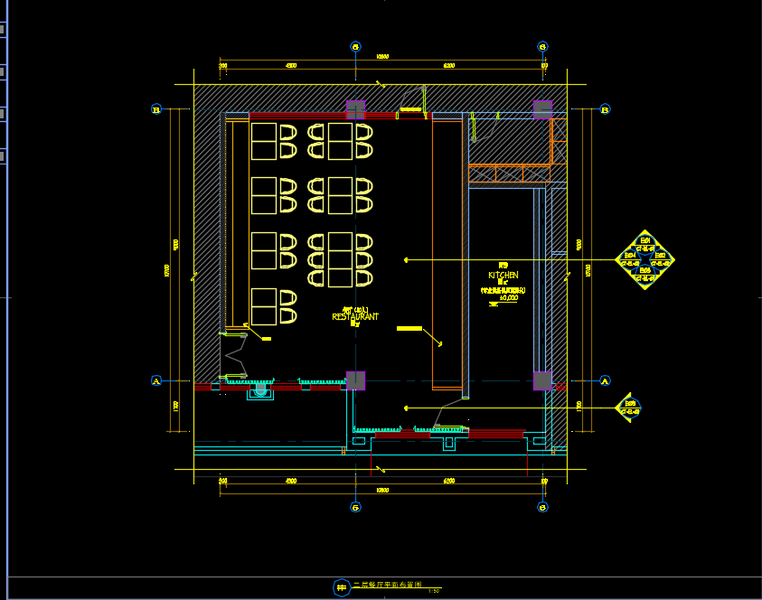Pick axis bubble B right of plan
This screenshot has height=600, width=762.
point(605,109)
